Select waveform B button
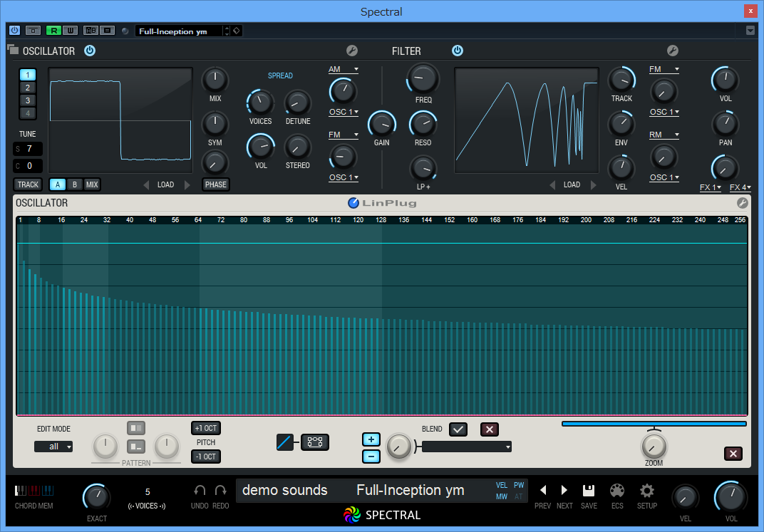 75,184
